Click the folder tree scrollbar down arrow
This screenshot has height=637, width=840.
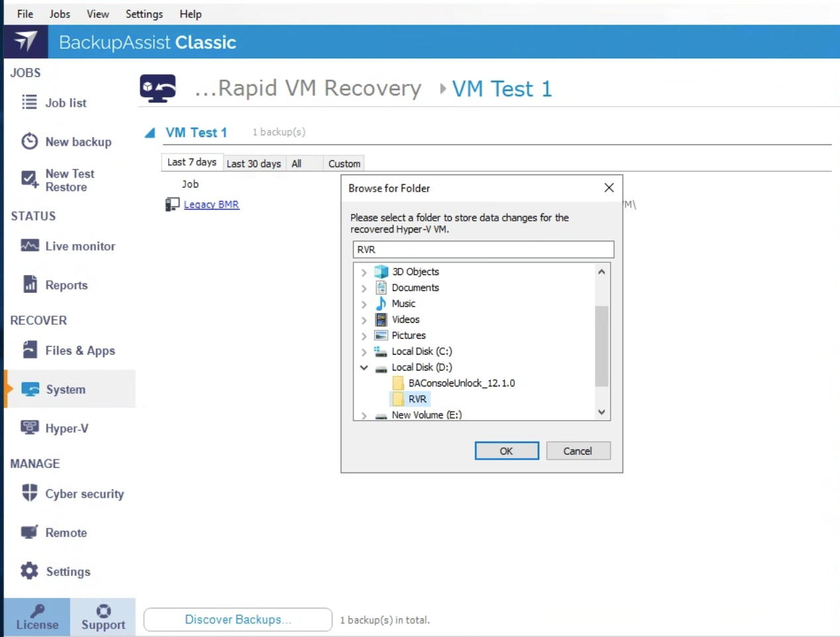pyautogui.click(x=602, y=412)
